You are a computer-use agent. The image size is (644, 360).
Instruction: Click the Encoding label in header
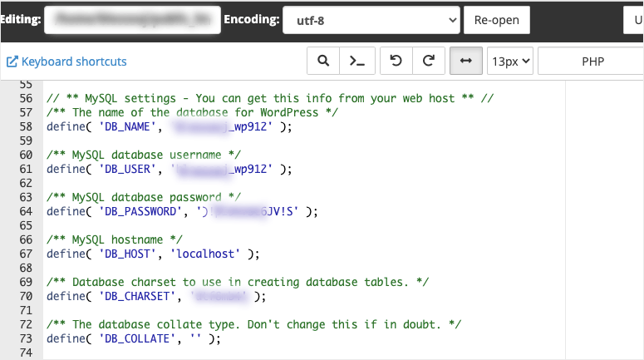point(251,19)
